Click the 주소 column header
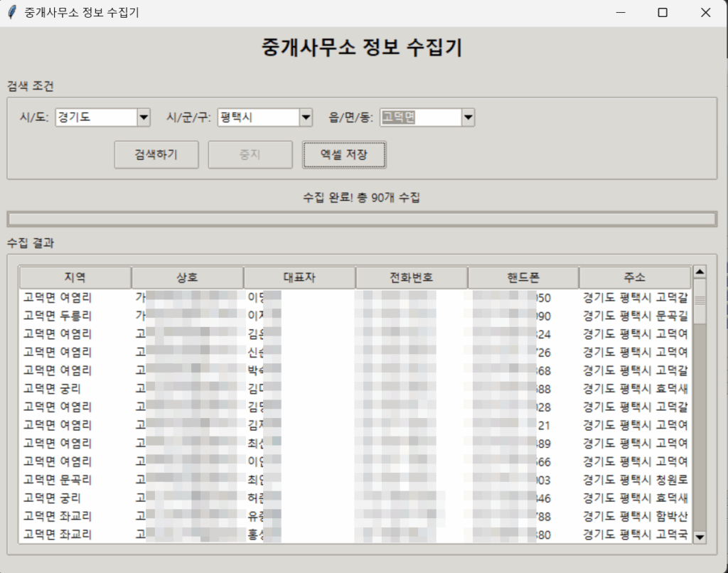This screenshot has height=573, width=728. (635, 277)
